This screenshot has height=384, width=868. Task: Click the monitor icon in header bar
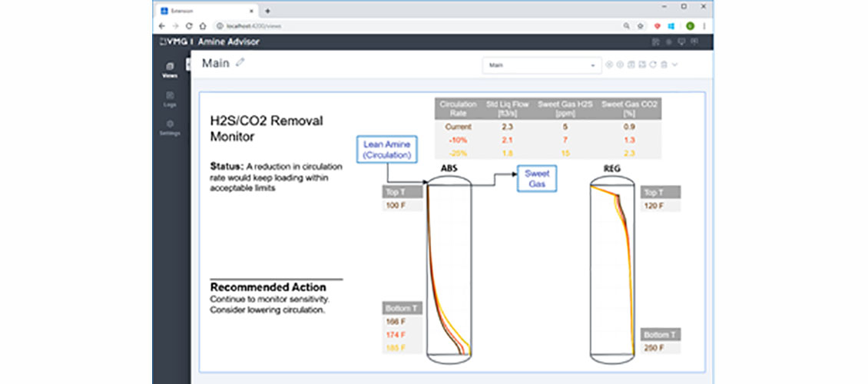click(x=682, y=42)
